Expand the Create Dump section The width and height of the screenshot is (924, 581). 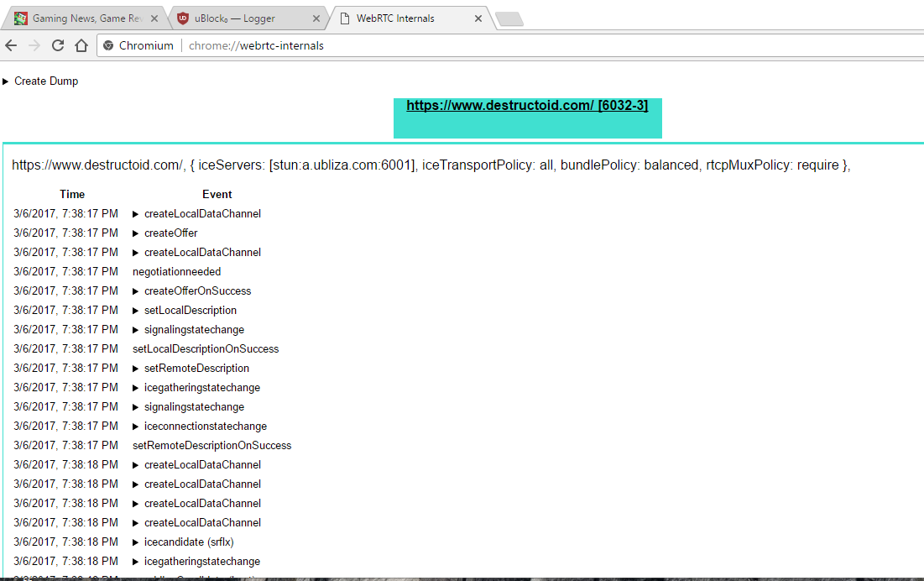pyautogui.click(x=7, y=81)
